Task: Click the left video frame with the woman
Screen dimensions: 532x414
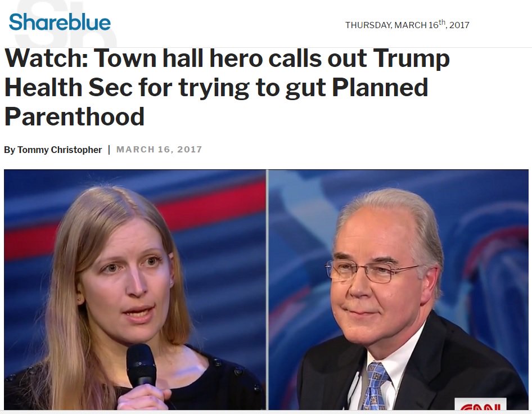Action: click(x=135, y=290)
